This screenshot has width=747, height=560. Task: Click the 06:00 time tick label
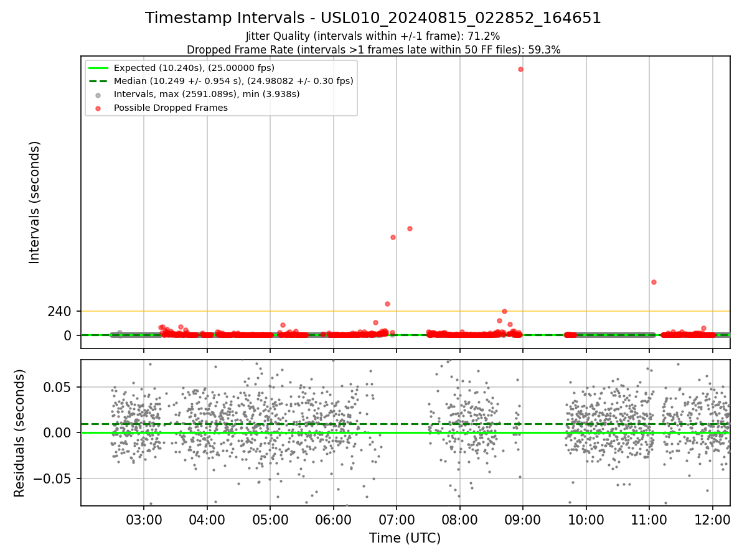tap(334, 520)
